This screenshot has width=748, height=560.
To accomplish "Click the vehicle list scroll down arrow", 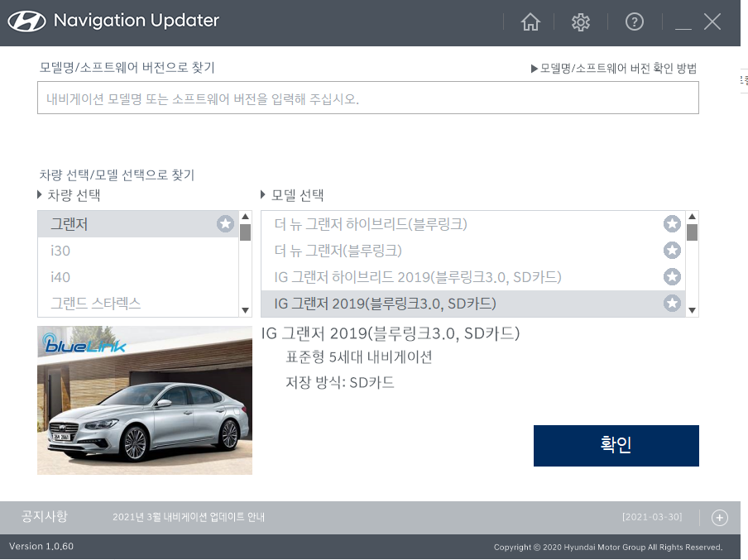I will point(245,310).
